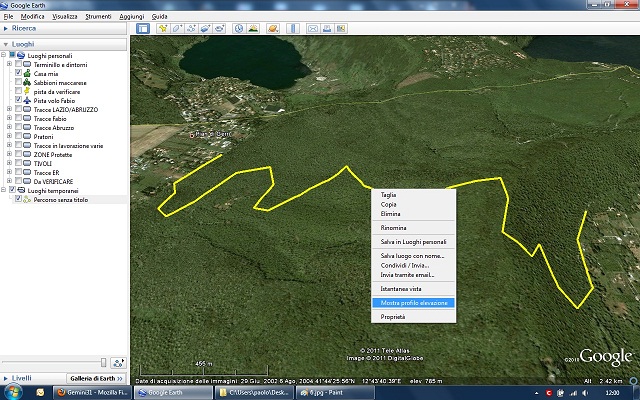Image resolution: width=640 pixels, height=400 pixels.
Task: Check the Tracce LAZIO/ABRUZZO checkbox
Action: click(x=18, y=109)
